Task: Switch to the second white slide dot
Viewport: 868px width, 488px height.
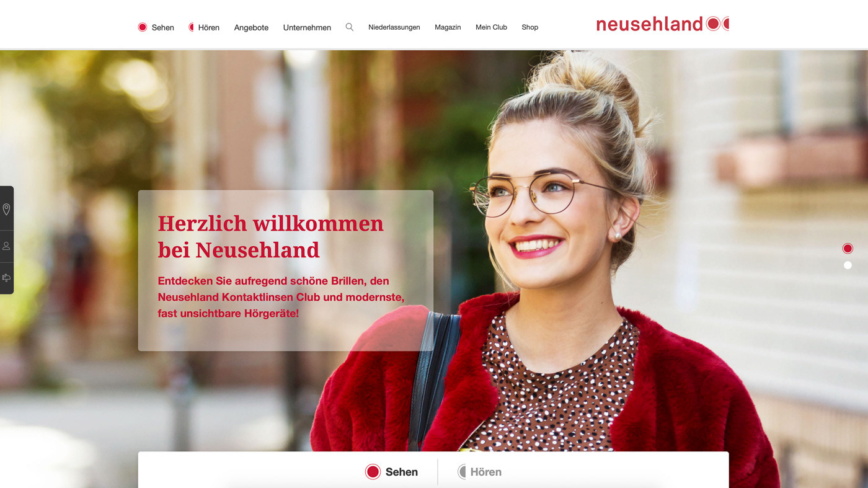Action: coord(848,265)
